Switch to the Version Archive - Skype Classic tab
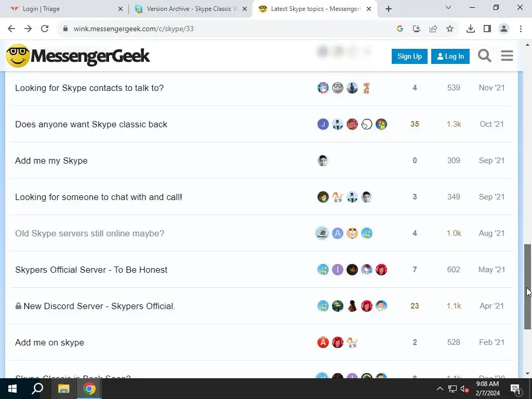The width and height of the screenshot is (532, 399). (x=192, y=9)
